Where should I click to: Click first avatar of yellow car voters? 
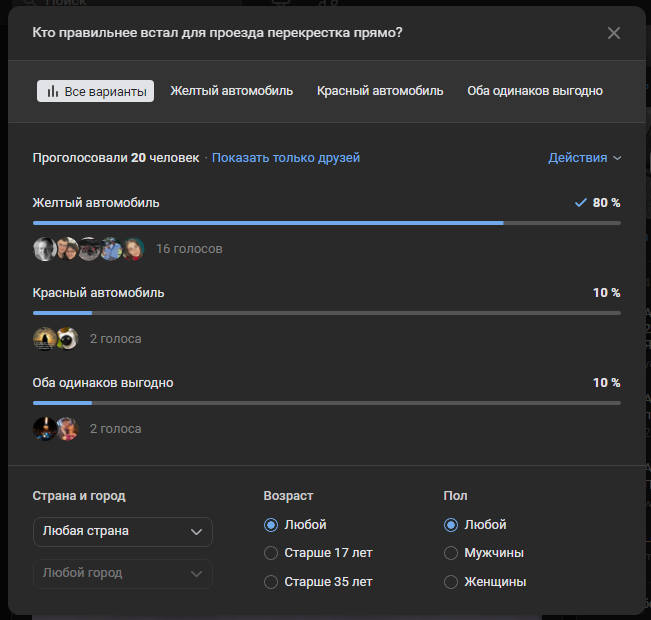click(45, 249)
